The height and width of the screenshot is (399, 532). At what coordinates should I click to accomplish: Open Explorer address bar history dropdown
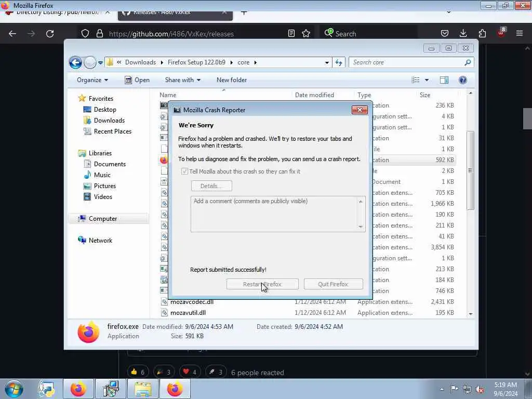coord(327,63)
